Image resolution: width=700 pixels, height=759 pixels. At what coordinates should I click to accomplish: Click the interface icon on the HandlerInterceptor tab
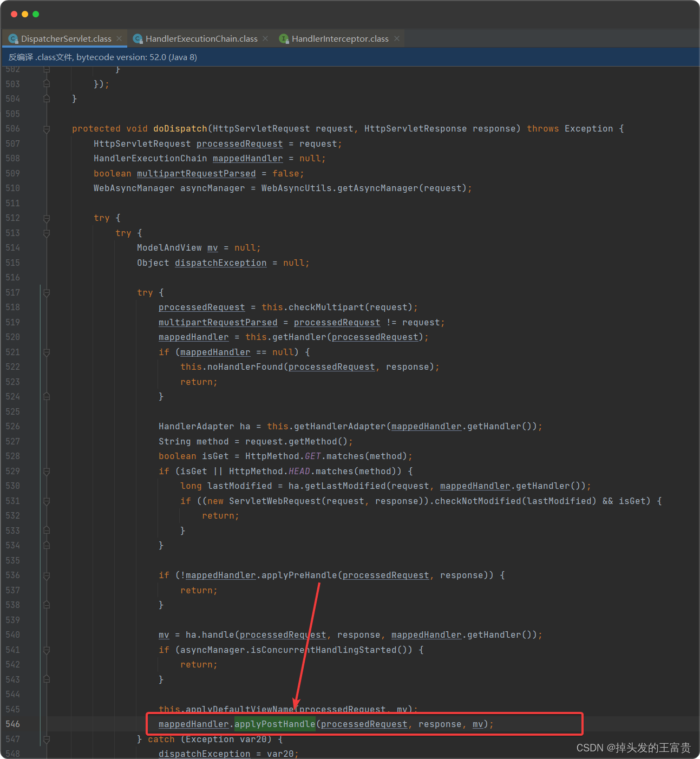click(x=284, y=39)
